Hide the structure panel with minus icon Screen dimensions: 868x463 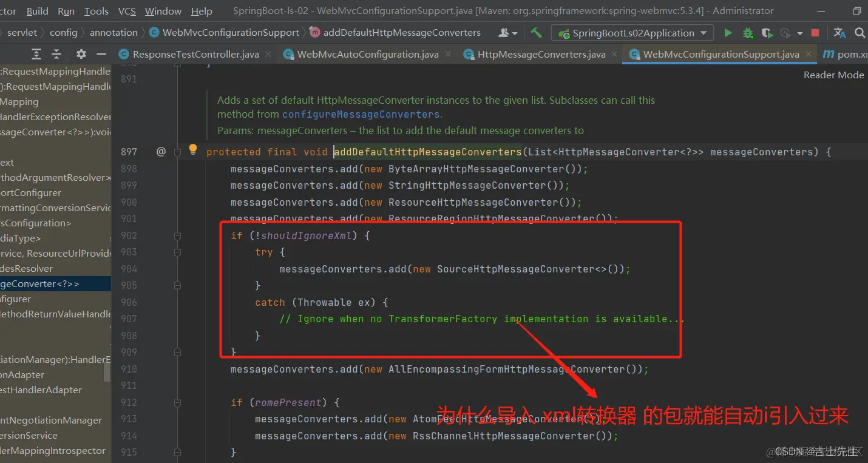click(101, 54)
